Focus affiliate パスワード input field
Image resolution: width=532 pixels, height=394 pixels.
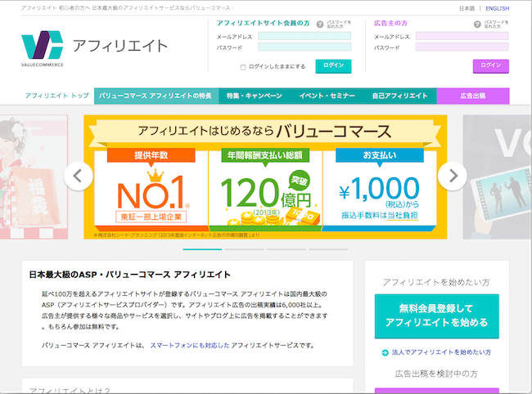(x=304, y=47)
